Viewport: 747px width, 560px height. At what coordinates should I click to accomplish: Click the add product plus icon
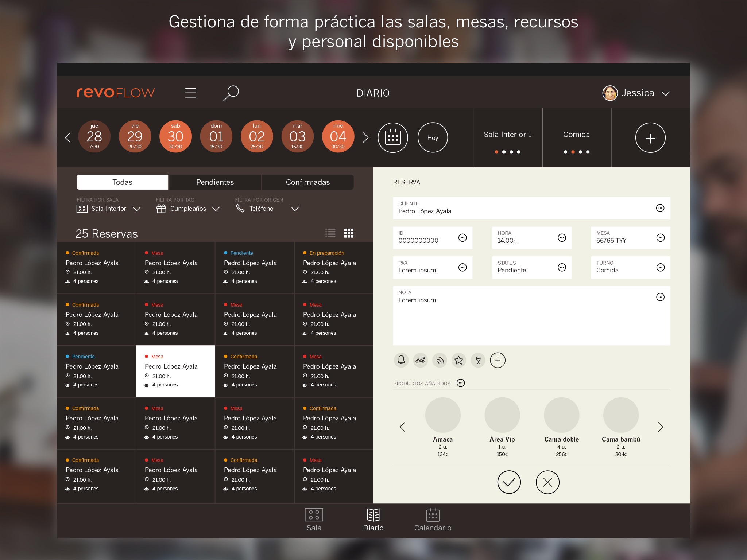[498, 359]
